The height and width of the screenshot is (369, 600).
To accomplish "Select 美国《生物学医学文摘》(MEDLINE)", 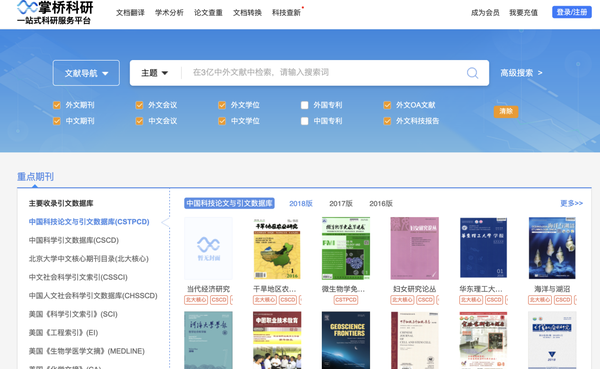I will pyautogui.click(x=86, y=351).
